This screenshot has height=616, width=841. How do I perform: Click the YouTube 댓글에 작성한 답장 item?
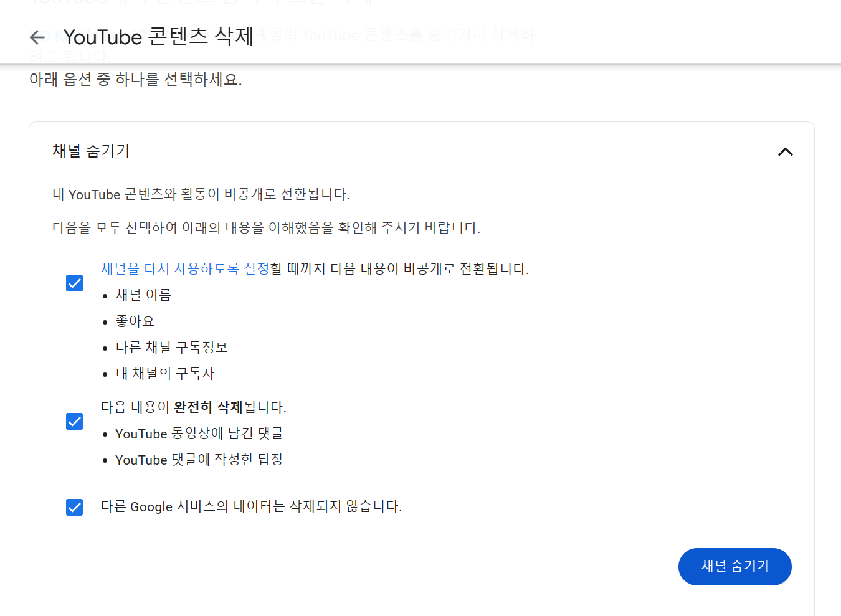tap(199, 460)
